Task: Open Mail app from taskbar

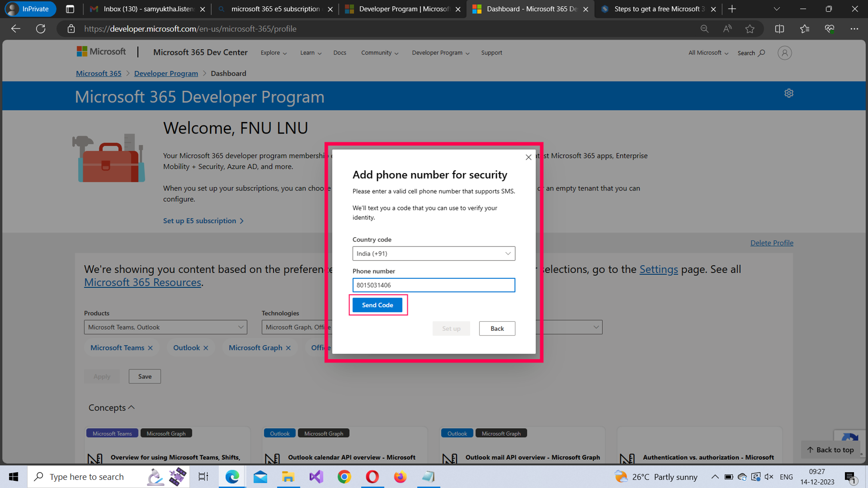Action: 260,477
